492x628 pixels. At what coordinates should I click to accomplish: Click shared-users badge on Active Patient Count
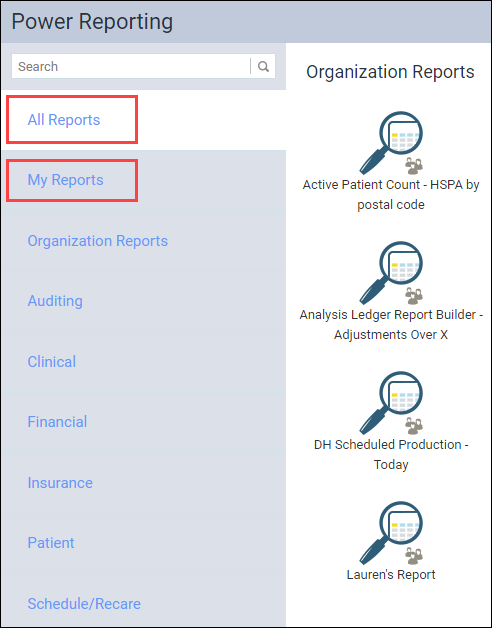click(x=414, y=166)
